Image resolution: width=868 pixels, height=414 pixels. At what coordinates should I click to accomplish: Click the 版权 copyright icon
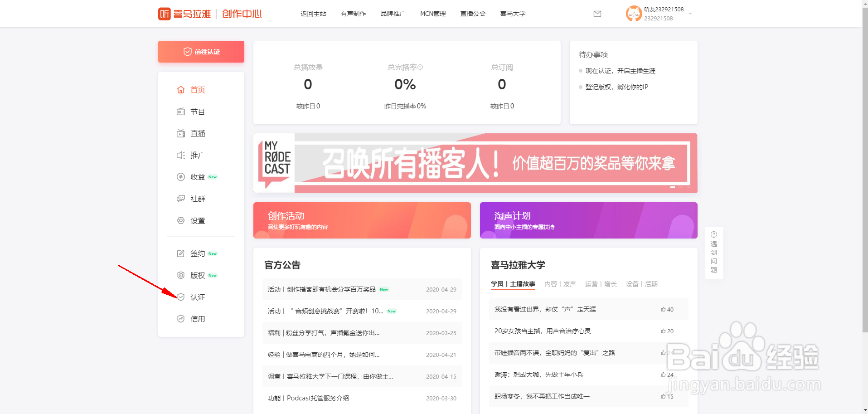[181, 275]
